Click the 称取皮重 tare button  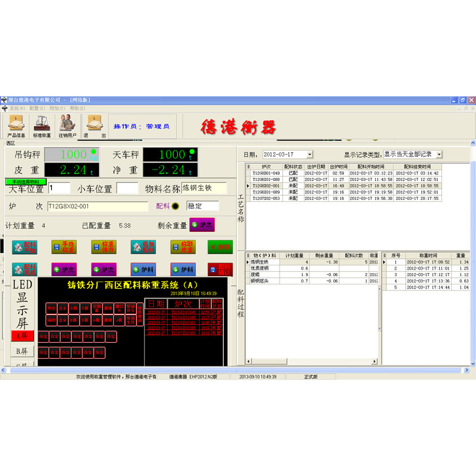tap(183, 247)
